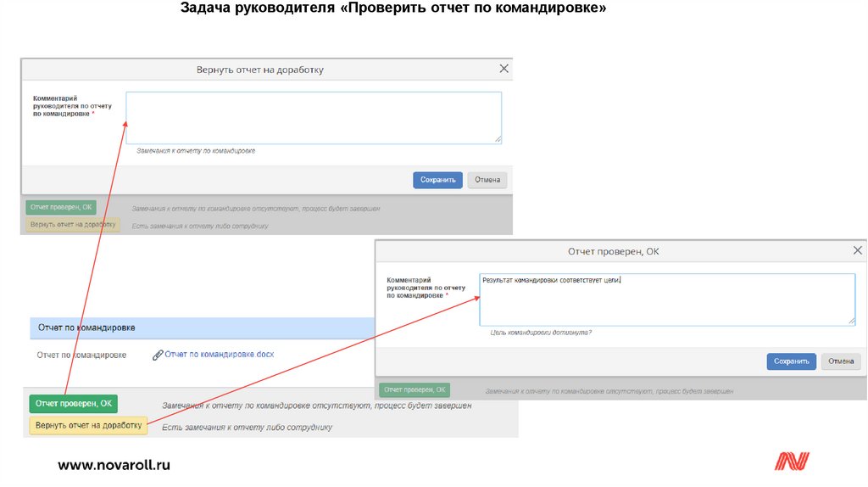868x487 pixels.
Task: Click the 'Есть замечания к отчету либо сотруднику' text at bottom
Action: [247, 427]
